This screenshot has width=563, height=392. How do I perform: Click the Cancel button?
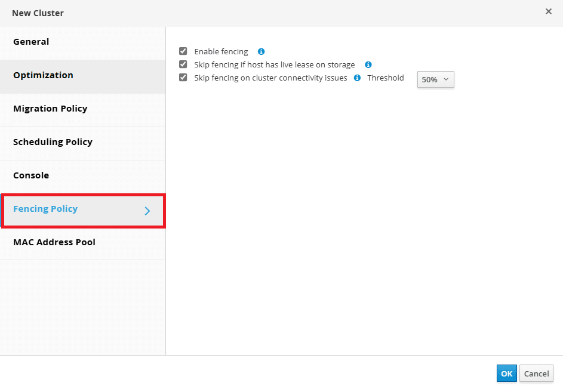[x=536, y=374]
